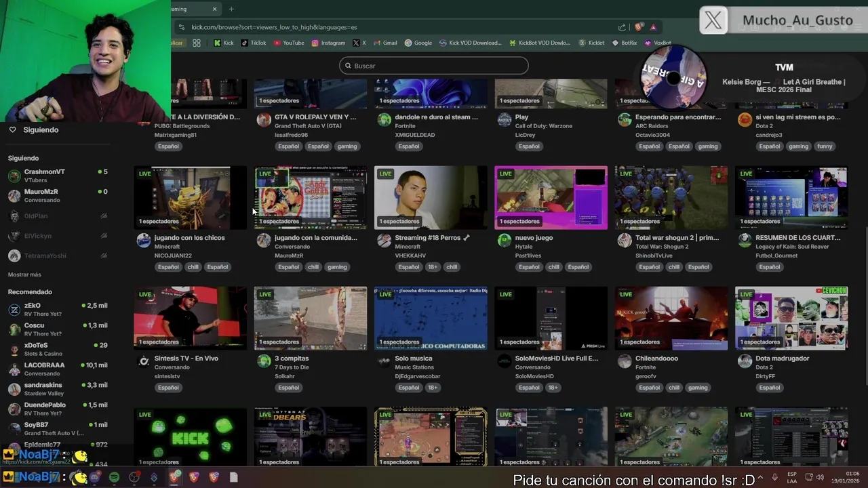Open the Kicklet bookmark
The height and width of the screenshot is (488, 868).
click(592, 43)
